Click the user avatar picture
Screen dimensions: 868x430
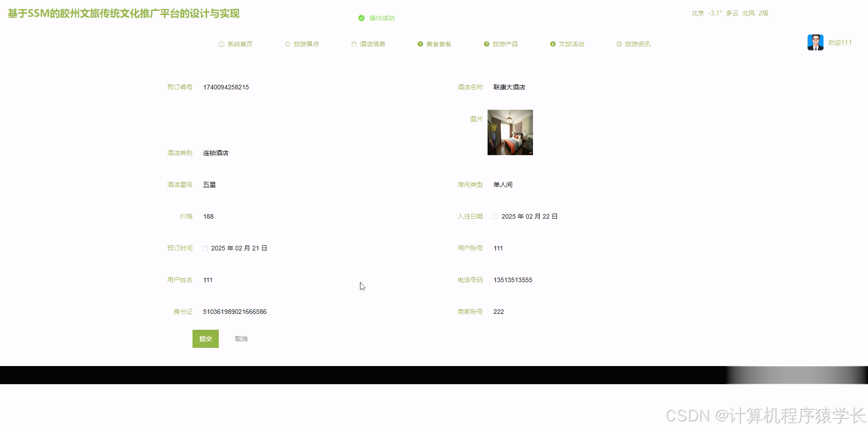[815, 42]
